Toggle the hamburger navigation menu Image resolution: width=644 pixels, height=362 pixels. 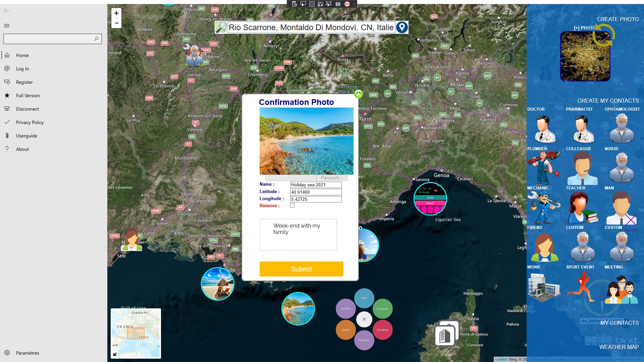click(x=7, y=25)
